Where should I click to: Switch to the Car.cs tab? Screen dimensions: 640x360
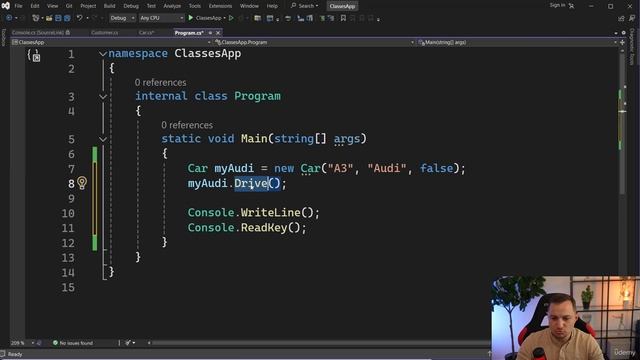147,33
